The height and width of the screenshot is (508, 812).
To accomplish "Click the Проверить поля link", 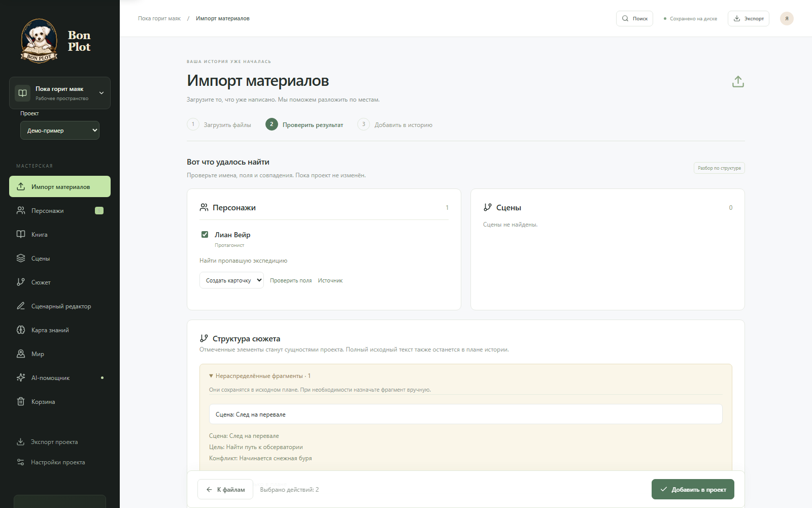I will point(291,280).
